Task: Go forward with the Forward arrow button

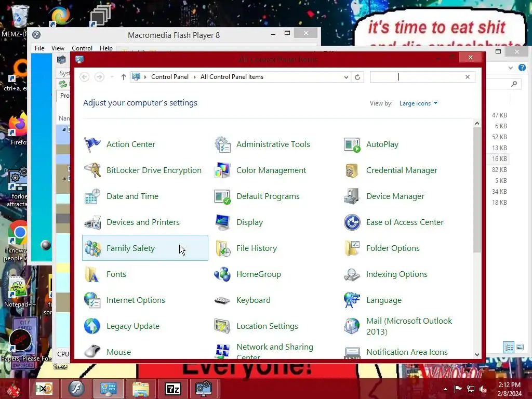Action: tap(99, 77)
